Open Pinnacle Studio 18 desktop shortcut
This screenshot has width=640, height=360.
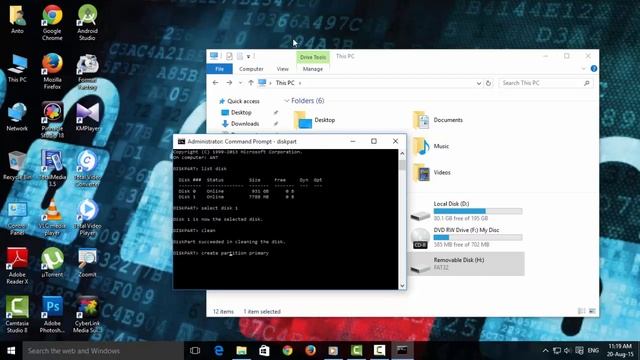[52, 120]
